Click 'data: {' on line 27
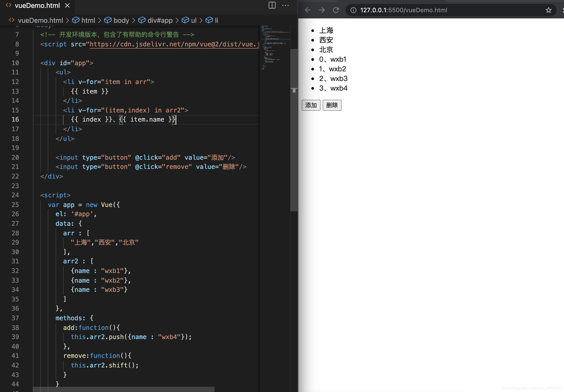Screen dimensions: 564x392 click(69, 224)
